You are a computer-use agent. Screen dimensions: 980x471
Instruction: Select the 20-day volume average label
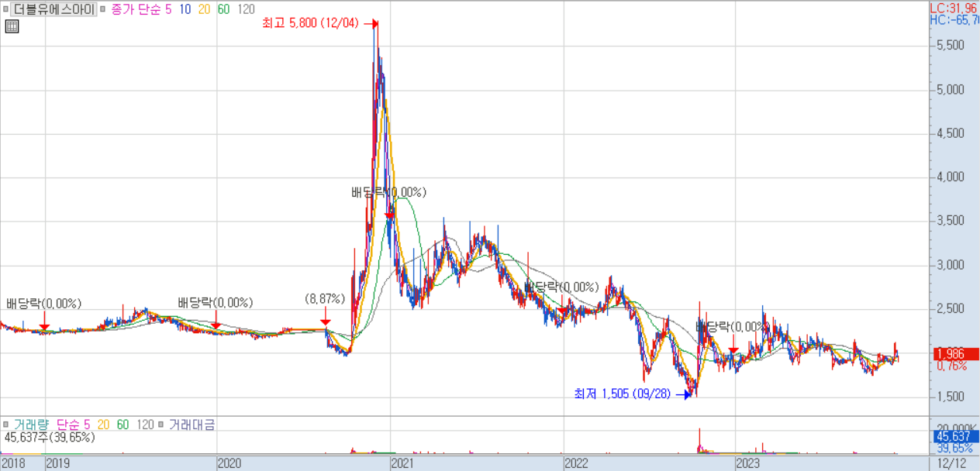pyautogui.click(x=104, y=424)
